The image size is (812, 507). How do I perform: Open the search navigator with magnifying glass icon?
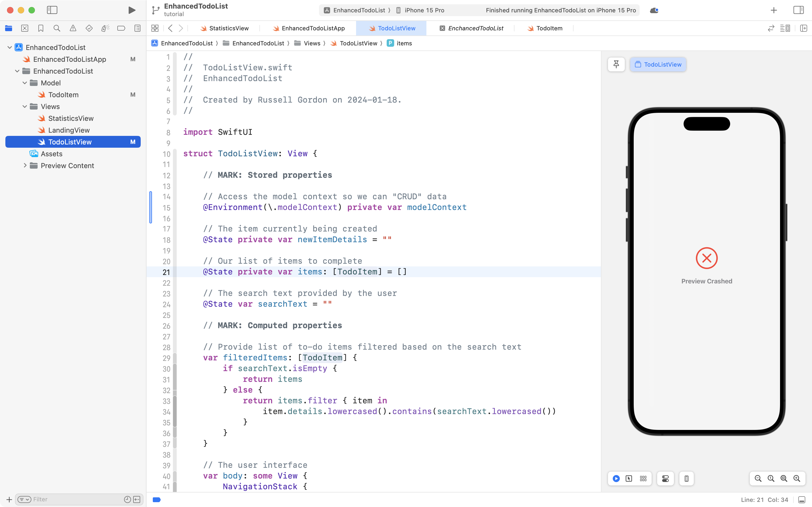tap(57, 28)
